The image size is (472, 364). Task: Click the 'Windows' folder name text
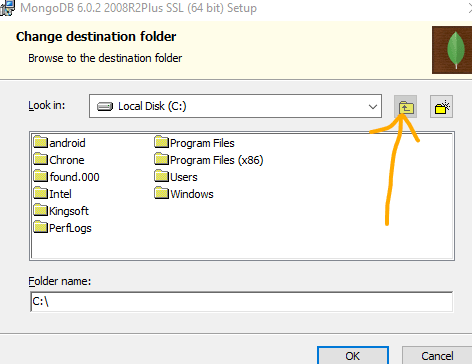(x=192, y=194)
